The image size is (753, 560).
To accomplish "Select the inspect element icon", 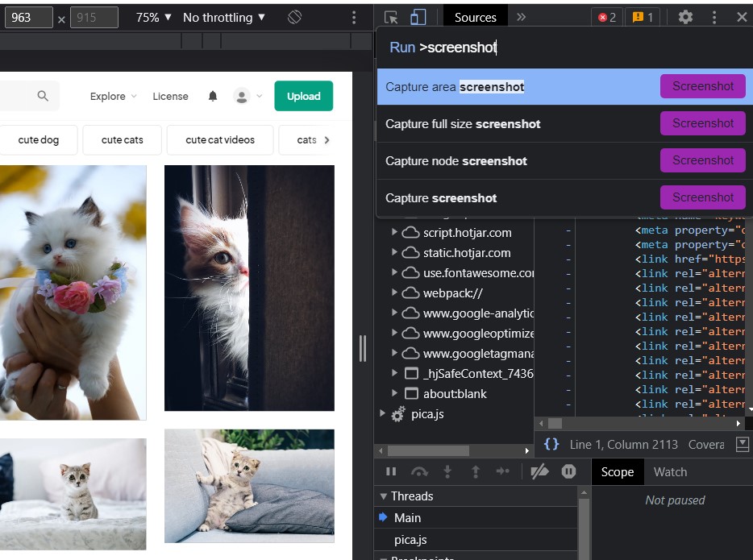I will [391, 16].
